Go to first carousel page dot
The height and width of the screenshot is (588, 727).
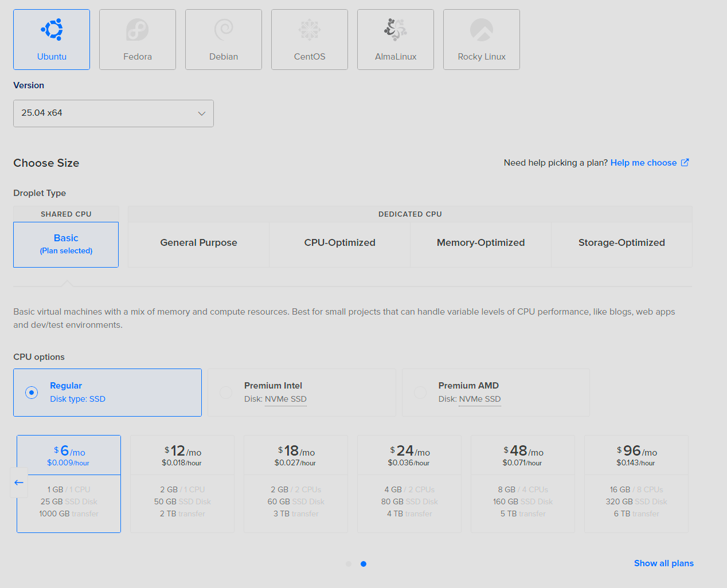tap(349, 564)
